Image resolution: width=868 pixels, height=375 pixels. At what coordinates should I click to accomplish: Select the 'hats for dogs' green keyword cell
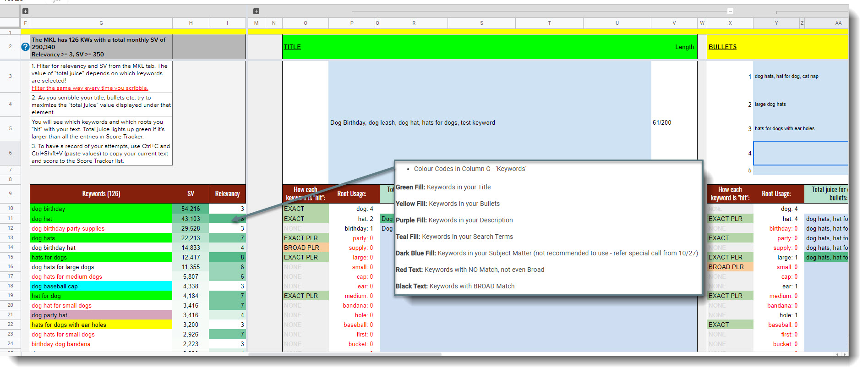click(x=101, y=257)
